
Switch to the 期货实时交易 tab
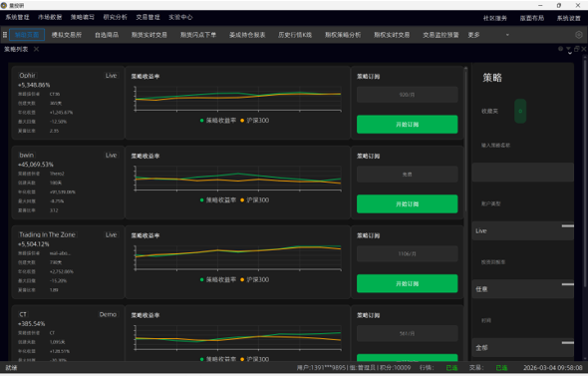click(x=149, y=35)
